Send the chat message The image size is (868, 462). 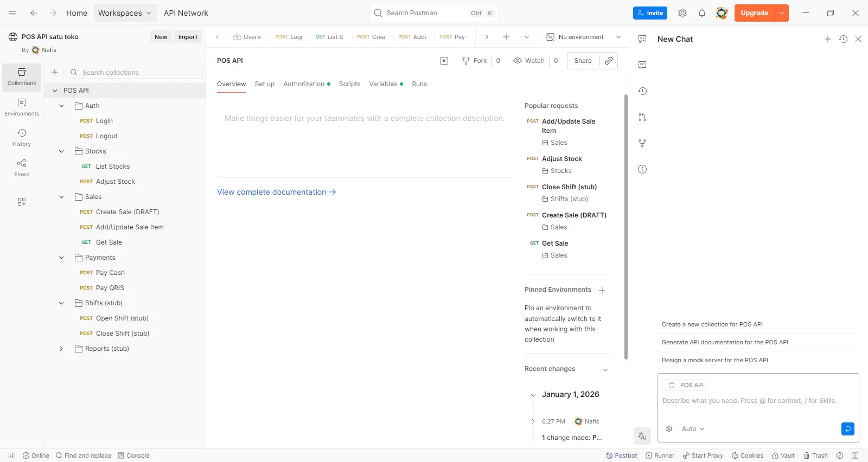848,429
